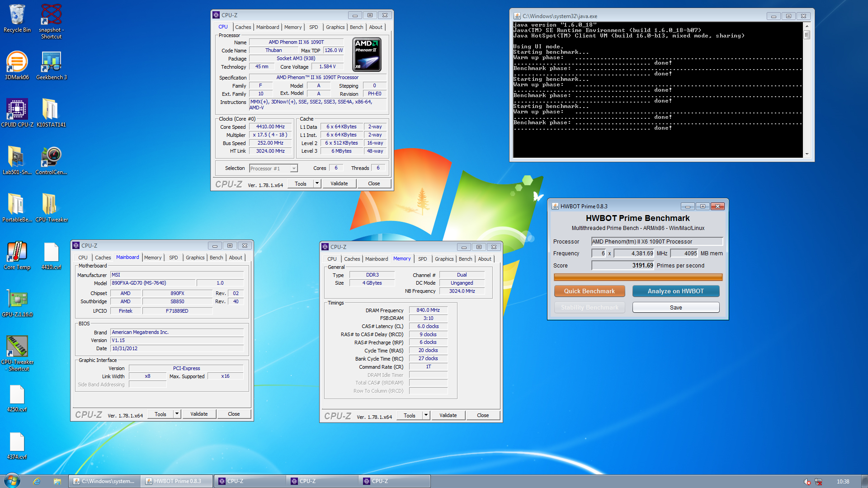Click Validate in the CPU tab window
The width and height of the screenshot is (868, 488).
click(x=339, y=183)
